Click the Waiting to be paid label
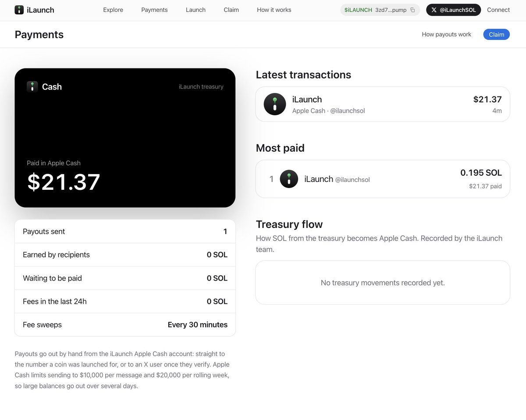Viewport: 526px width, 420px height. pos(52,278)
